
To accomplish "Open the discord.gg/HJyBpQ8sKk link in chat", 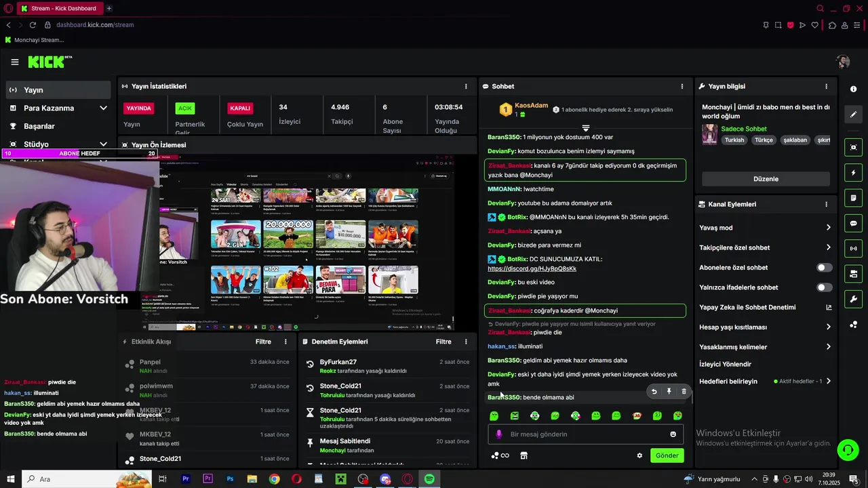I will [532, 268].
